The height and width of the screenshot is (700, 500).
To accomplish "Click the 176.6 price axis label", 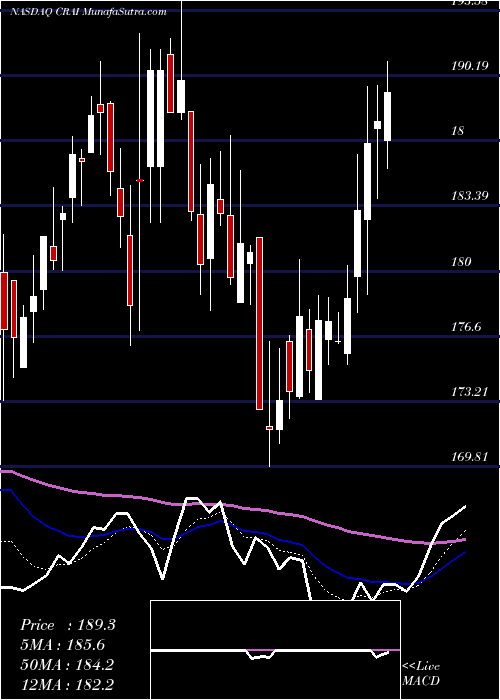I will (x=466, y=327).
